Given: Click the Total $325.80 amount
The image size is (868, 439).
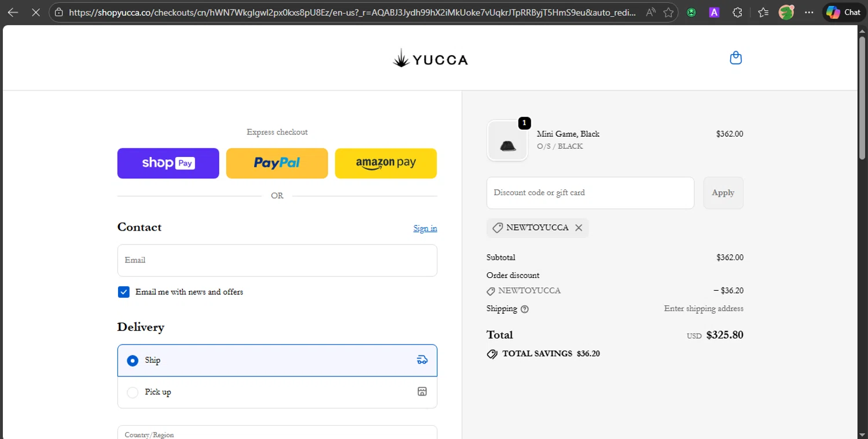Looking at the screenshot, I should [725, 335].
